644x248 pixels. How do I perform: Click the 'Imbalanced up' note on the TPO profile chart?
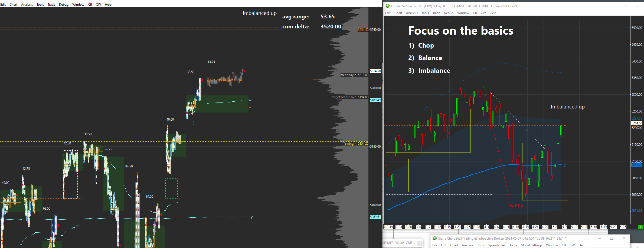(x=260, y=13)
